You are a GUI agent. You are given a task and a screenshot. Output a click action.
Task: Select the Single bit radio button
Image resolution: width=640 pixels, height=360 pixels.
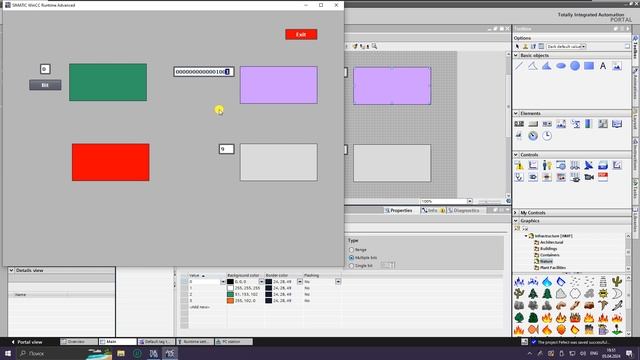[x=351, y=265]
